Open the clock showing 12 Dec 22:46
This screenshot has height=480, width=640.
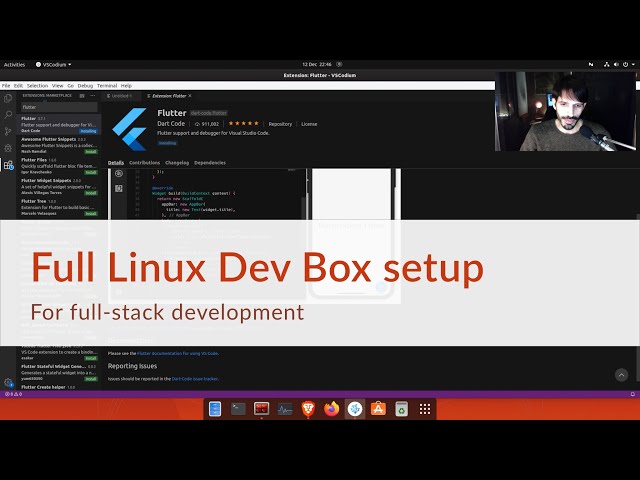click(x=317, y=64)
